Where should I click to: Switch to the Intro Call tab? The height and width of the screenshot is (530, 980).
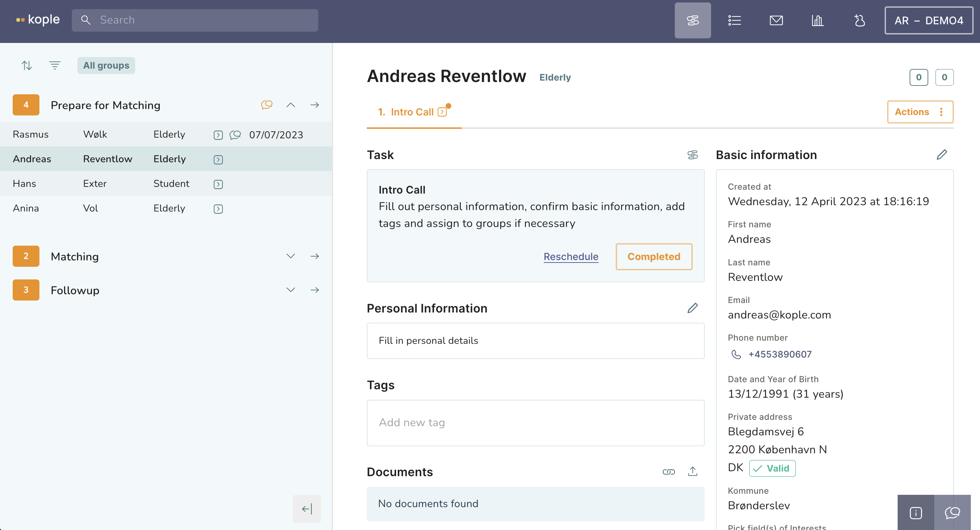(x=413, y=112)
